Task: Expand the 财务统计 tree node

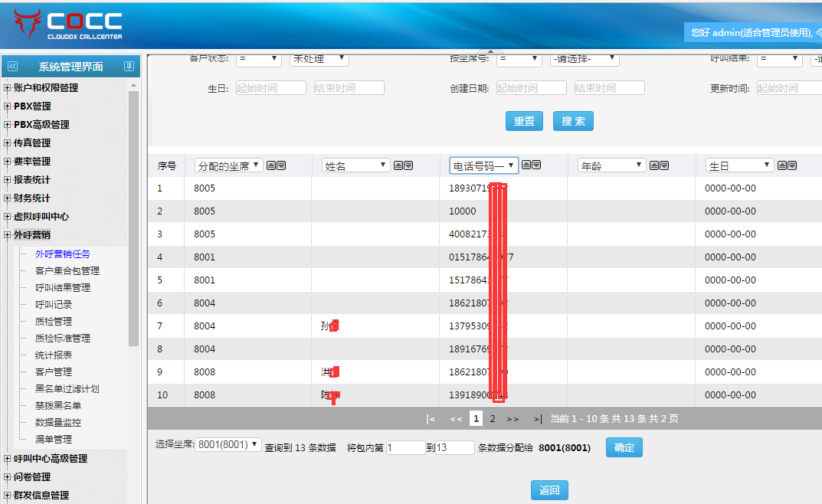Action: 8,198
